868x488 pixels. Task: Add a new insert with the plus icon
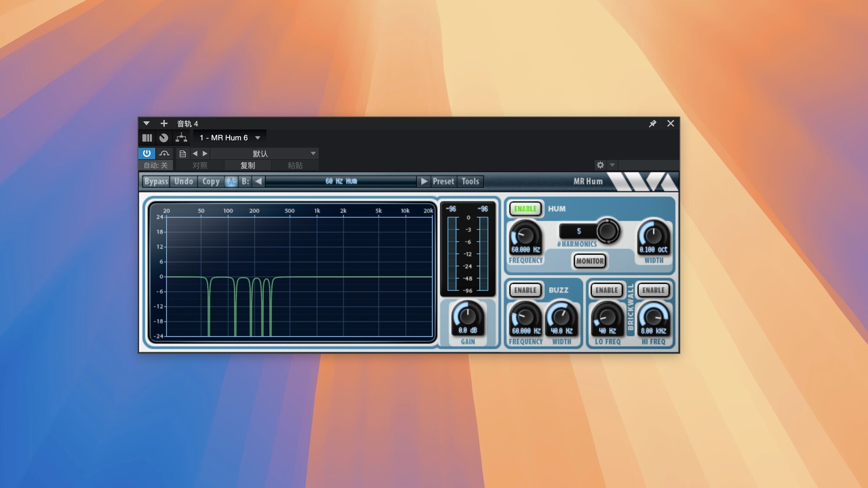[x=164, y=123]
